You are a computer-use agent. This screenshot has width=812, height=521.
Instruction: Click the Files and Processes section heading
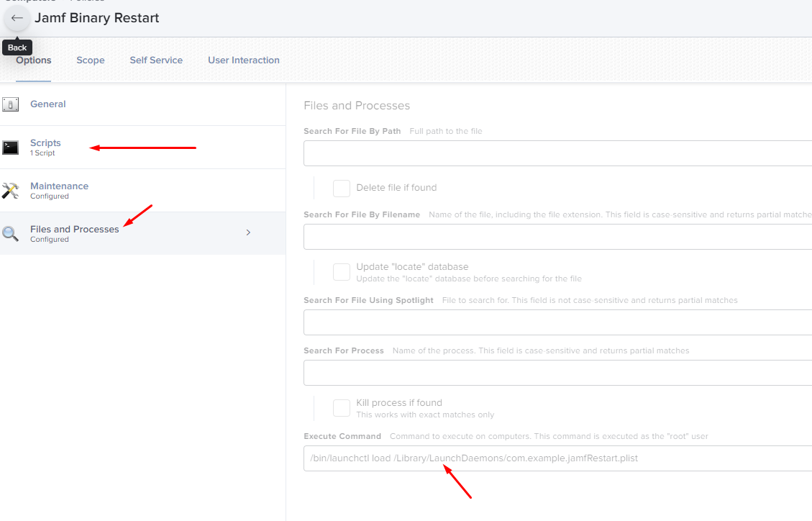[x=357, y=106]
